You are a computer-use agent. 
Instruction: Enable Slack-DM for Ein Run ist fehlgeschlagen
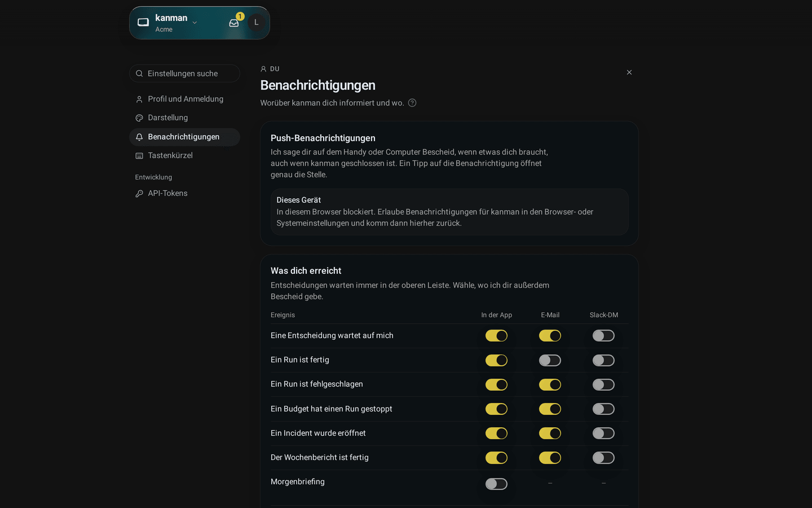[x=603, y=384]
